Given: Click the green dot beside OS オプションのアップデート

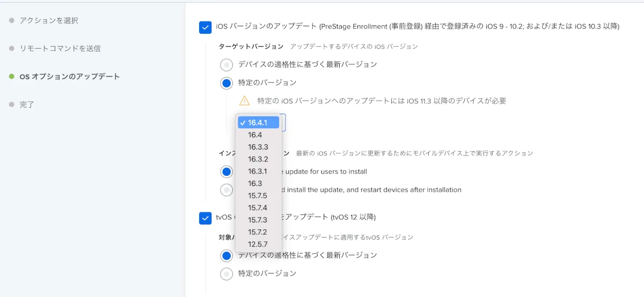Looking at the screenshot, I should point(12,76).
